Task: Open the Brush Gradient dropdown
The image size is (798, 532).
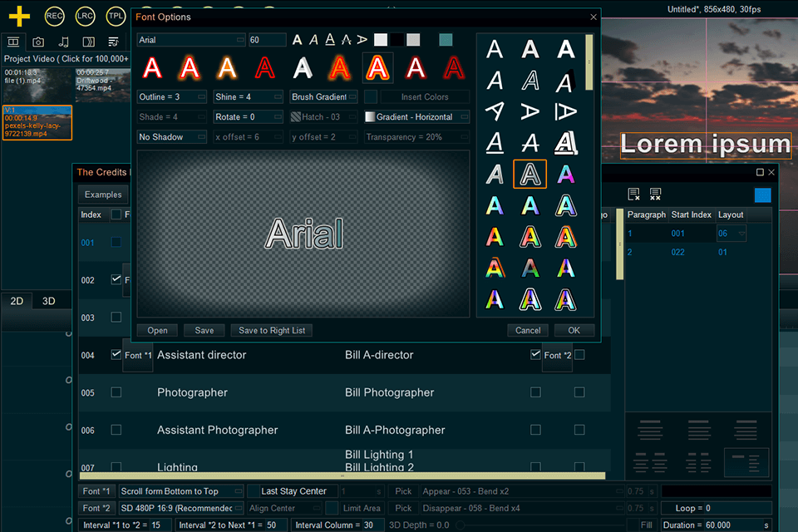Action: (323, 96)
